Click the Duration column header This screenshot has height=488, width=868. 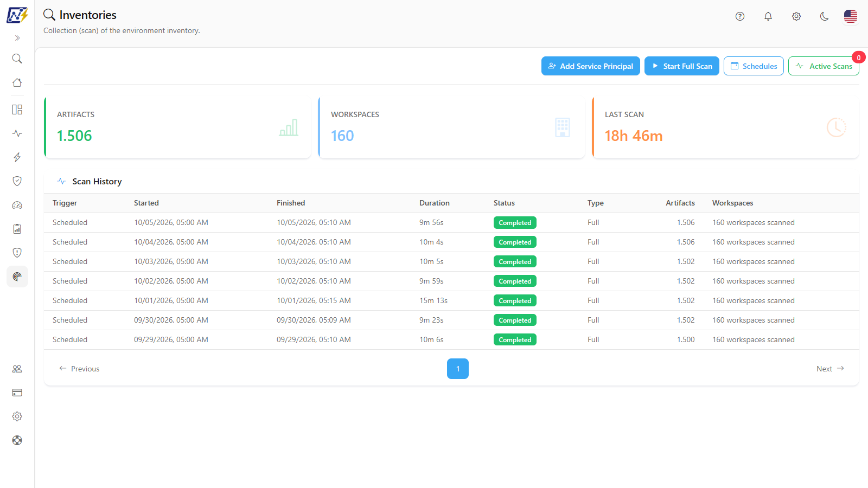pyautogui.click(x=435, y=203)
